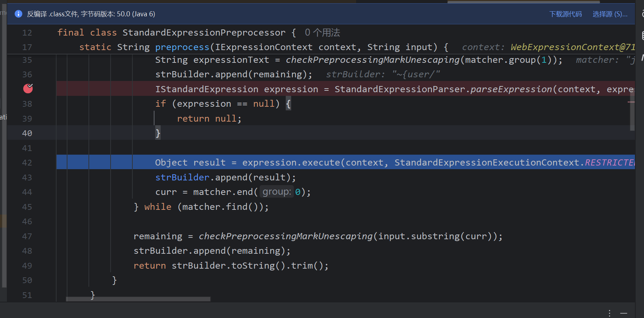Screen dimensions: 644x318
Task: Click the decompiled .class file banner text
Action: point(91,14)
